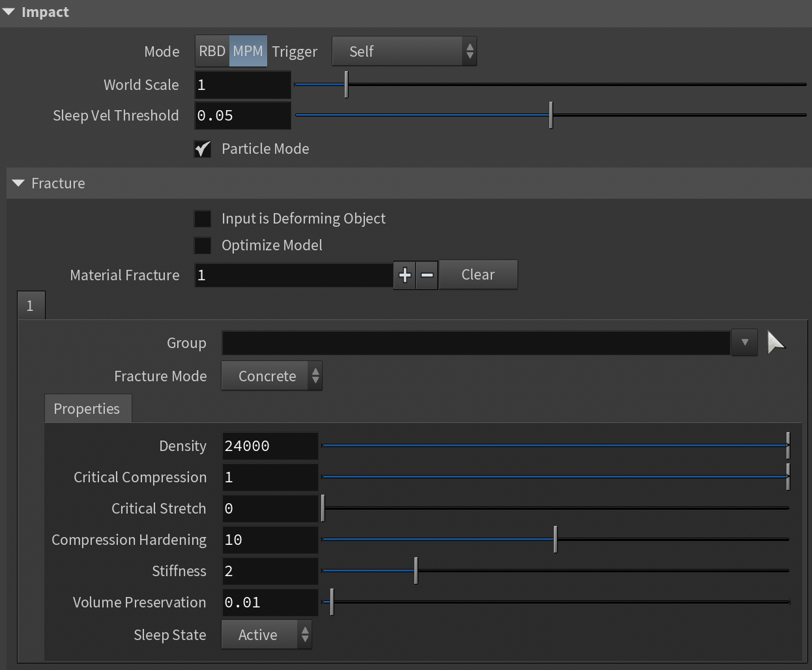This screenshot has height=670, width=812.
Task: Open the Trigger dropdown set to Self
Action: coord(404,51)
